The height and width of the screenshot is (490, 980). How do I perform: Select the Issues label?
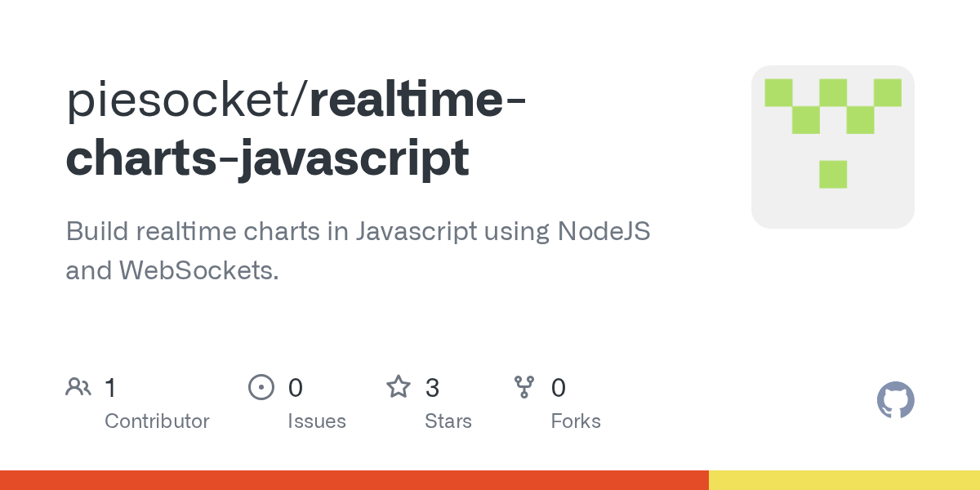coord(316,421)
